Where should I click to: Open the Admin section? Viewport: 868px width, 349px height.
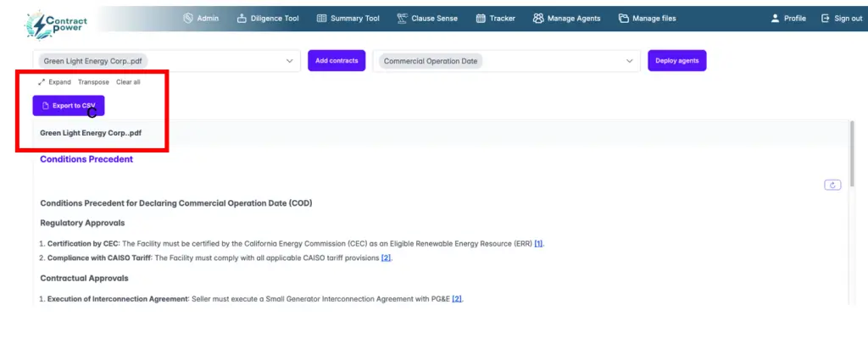tap(201, 19)
